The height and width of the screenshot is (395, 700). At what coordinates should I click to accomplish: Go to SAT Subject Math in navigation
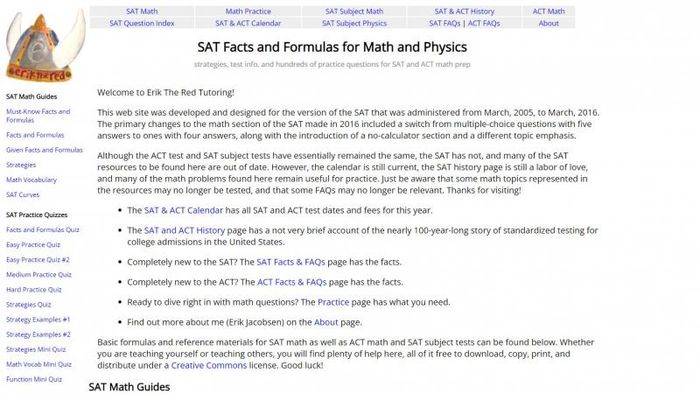pos(354,11)
